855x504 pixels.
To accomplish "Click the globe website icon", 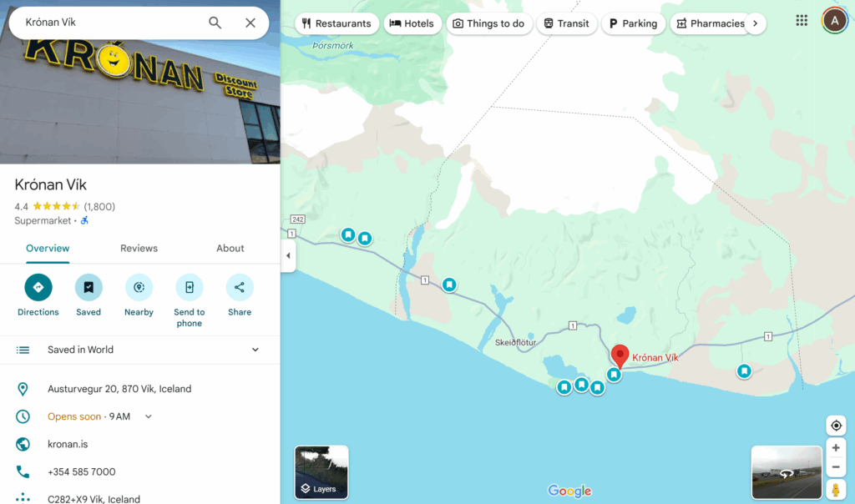I will click(x=23, y=444).
